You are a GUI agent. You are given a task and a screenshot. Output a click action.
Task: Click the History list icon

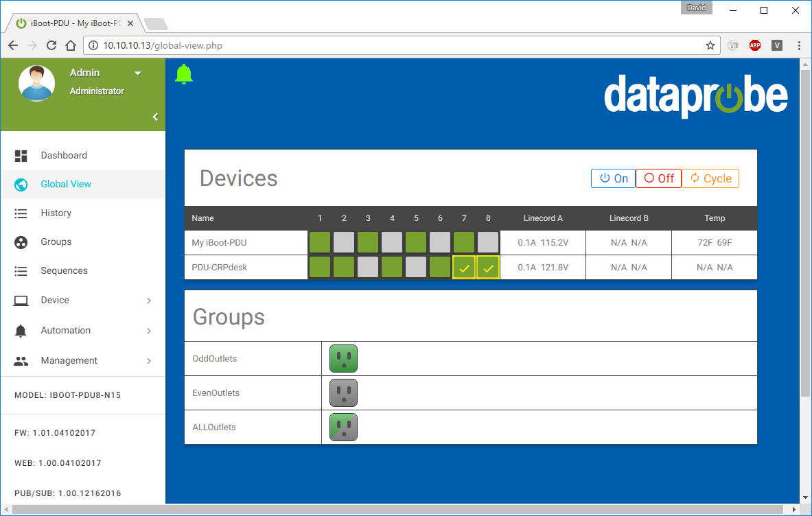pyautogui.click(x=21, y=213)
